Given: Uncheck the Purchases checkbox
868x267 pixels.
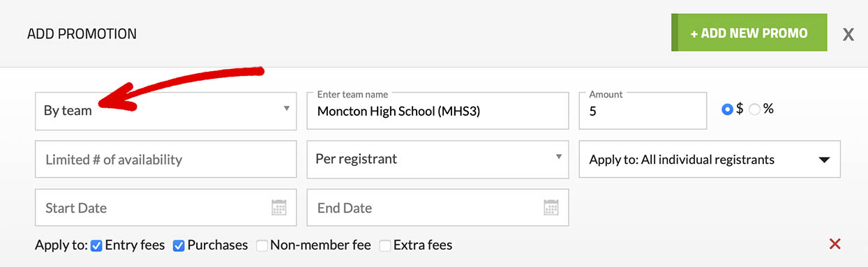Looking at the screenshot, I should 179,245.
